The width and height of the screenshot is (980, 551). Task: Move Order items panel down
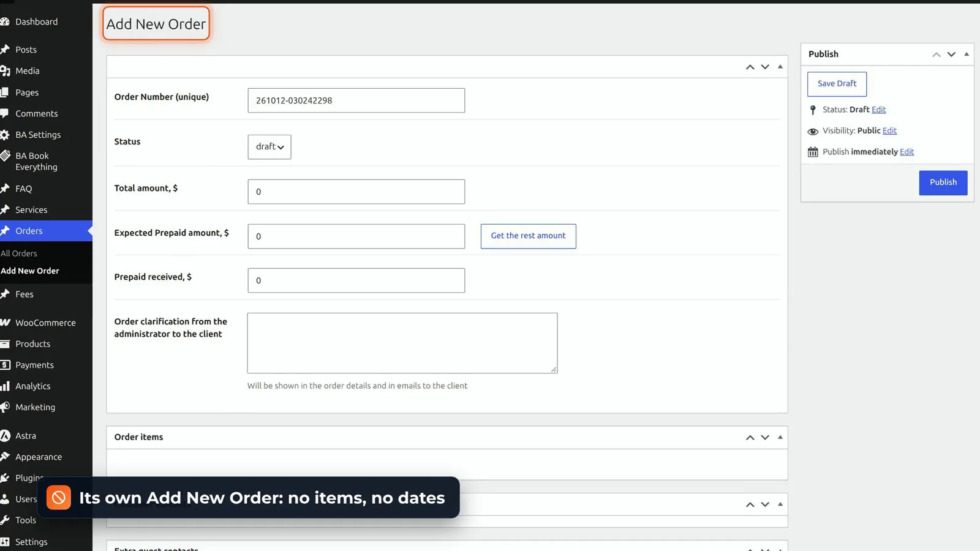click(765, 437)
